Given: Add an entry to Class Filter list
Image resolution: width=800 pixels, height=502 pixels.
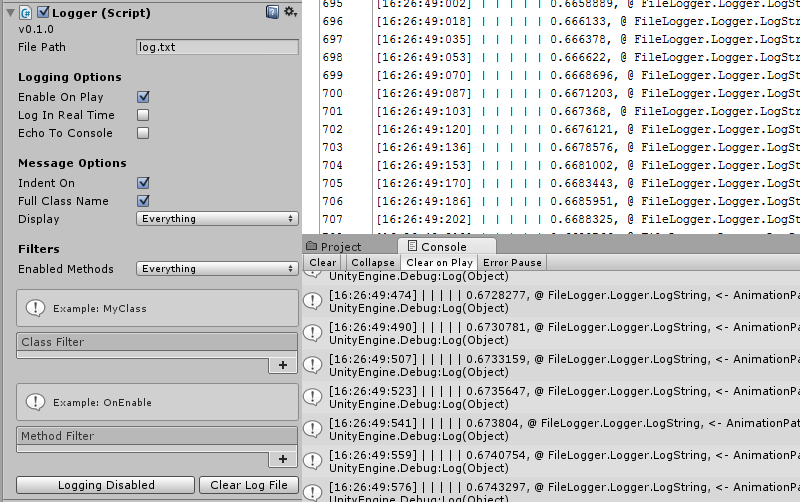Looking at the screenshot, I should click(x=283, y=365).
